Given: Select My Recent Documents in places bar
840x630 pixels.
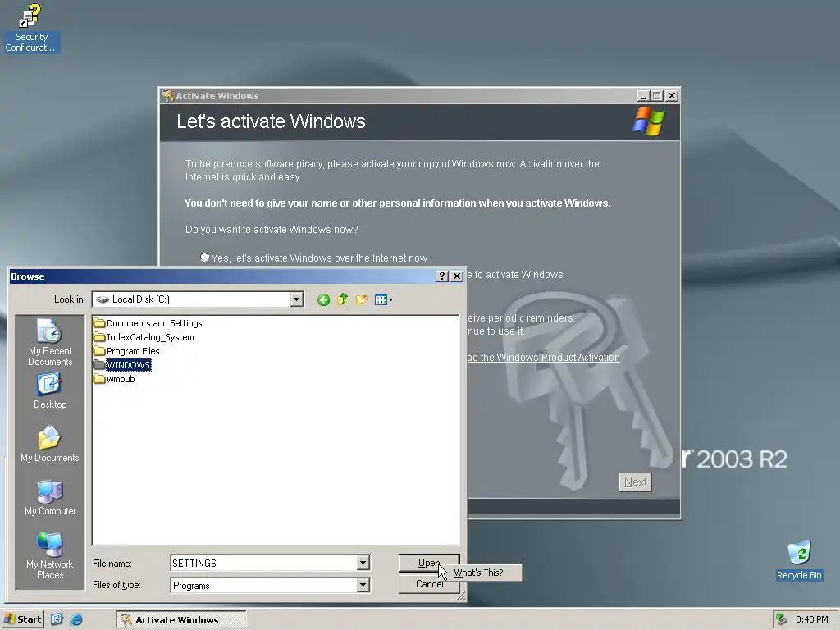Looking at the screenshot, I should click(50, 342).
